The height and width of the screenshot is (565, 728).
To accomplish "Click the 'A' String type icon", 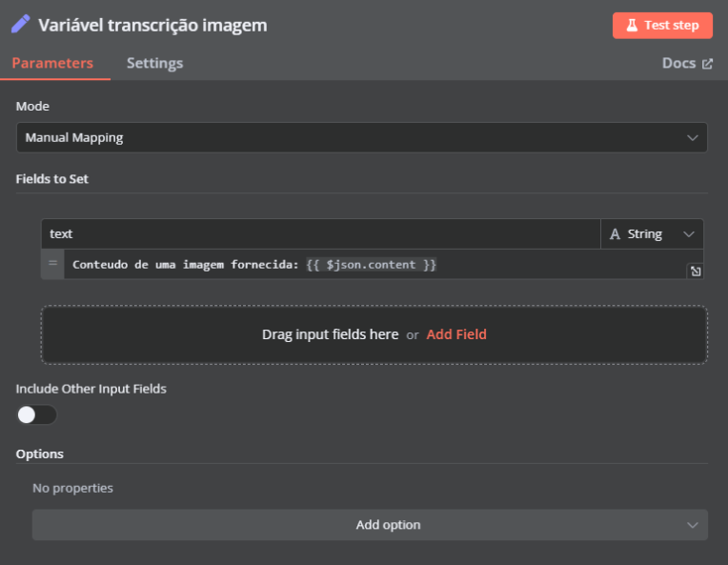I will 615,234.
